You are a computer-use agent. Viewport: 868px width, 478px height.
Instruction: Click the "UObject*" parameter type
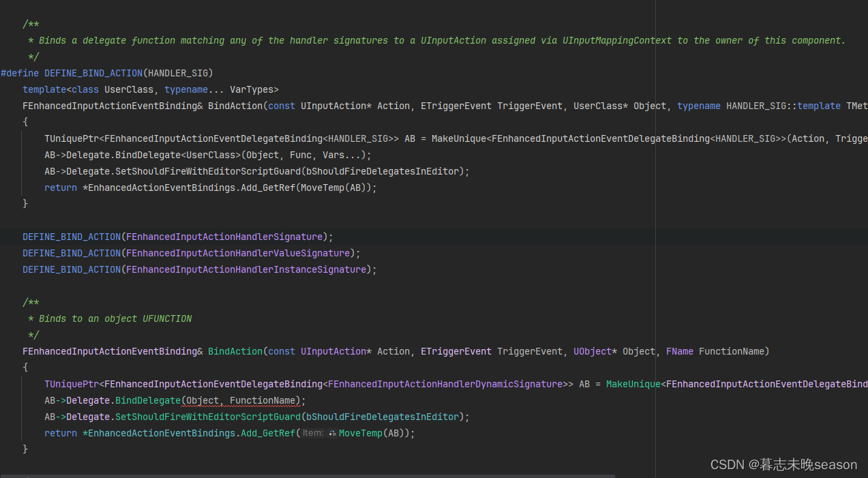[595, 351]
